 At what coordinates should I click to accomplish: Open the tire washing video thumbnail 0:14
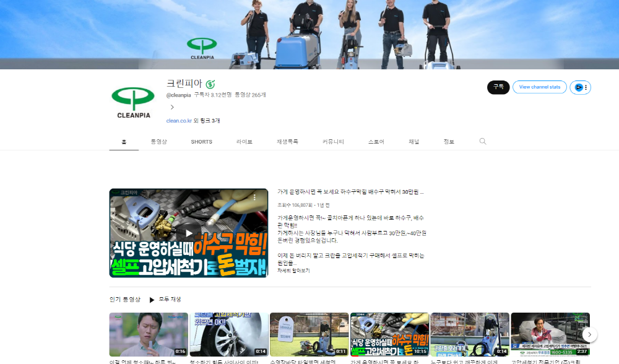(x=229, y=334)
